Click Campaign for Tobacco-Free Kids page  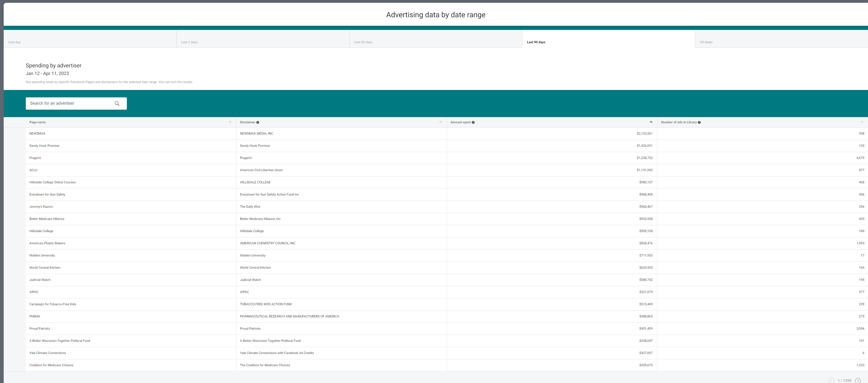point(53,304)
